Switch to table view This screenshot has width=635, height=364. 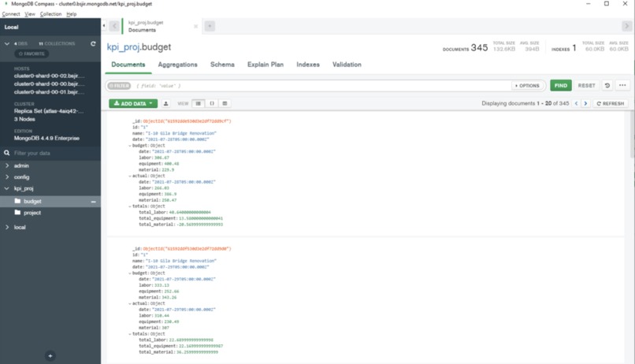tap(225, 104)
